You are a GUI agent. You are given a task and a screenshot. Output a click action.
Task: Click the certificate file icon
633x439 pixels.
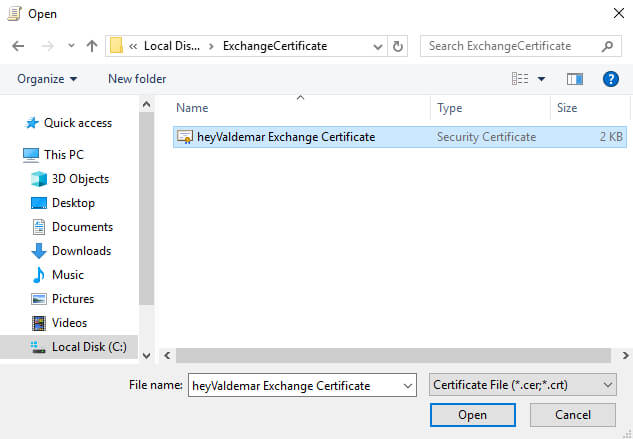coord(185,137)
